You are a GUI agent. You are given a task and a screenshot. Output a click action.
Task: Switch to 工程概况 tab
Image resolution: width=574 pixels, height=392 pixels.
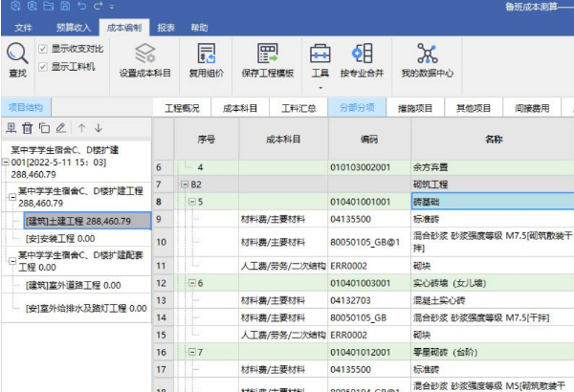click(x=182, y=108)
